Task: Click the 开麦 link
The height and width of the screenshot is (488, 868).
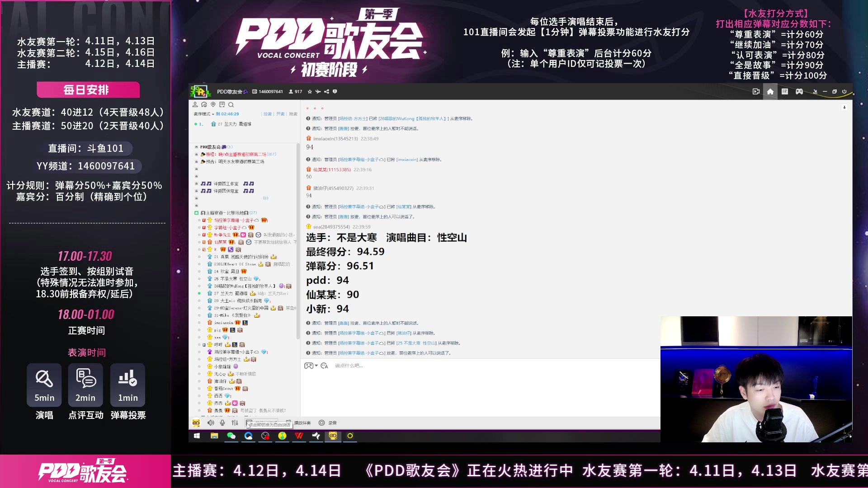Action: coord(280,114)
